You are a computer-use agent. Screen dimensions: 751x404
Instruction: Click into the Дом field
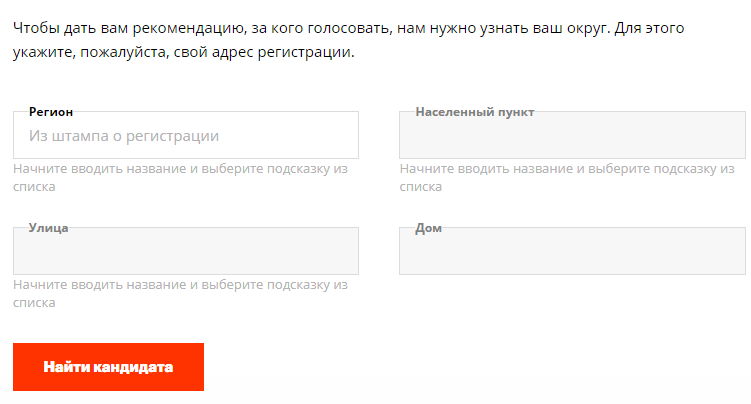pyautogui.click(x=572, y=252)
